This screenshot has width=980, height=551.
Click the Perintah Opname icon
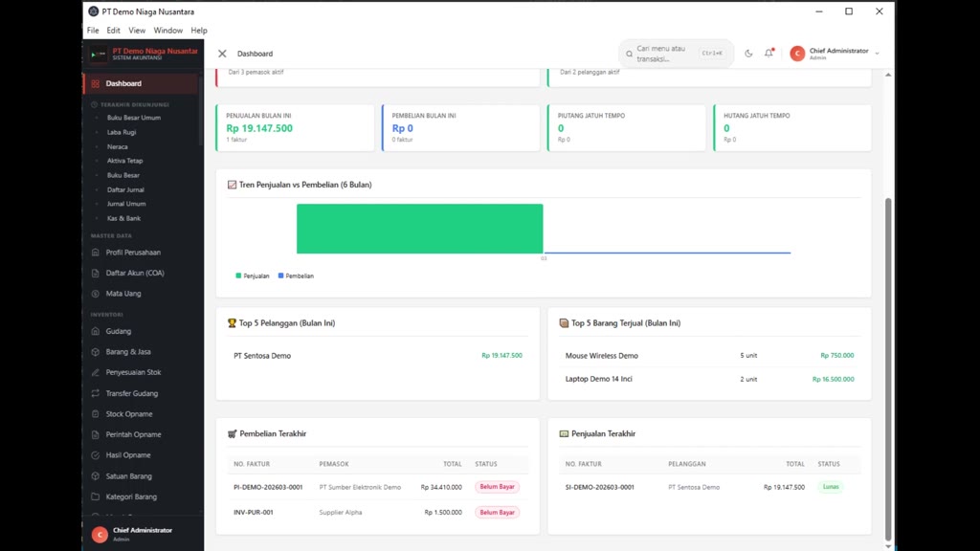coord(95,435)
